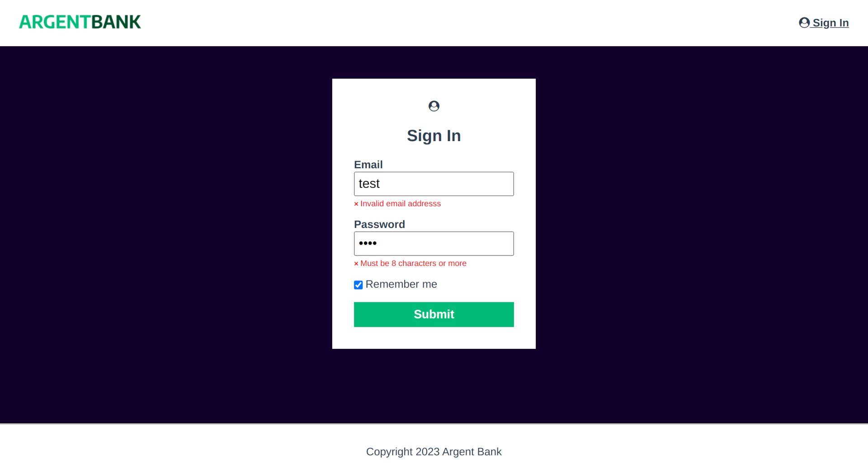The image size is (868, 475).
Task: Click the black BANK portion of the logo
Action: pyautogui.click(x=115, y=21)
